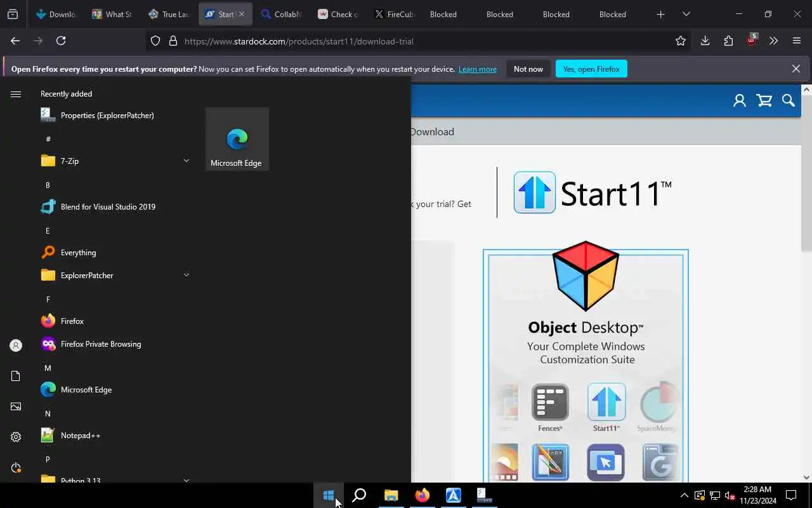Image resolution: width=812 pixels, height=508 pixels.
Task: Open Stardock shopping cart
Action: 764,100
